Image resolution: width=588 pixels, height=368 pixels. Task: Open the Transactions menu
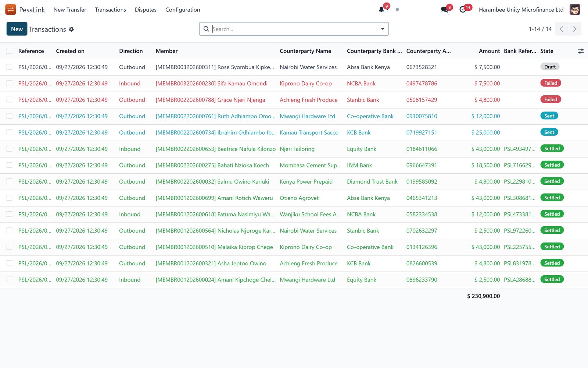[110, 10]
